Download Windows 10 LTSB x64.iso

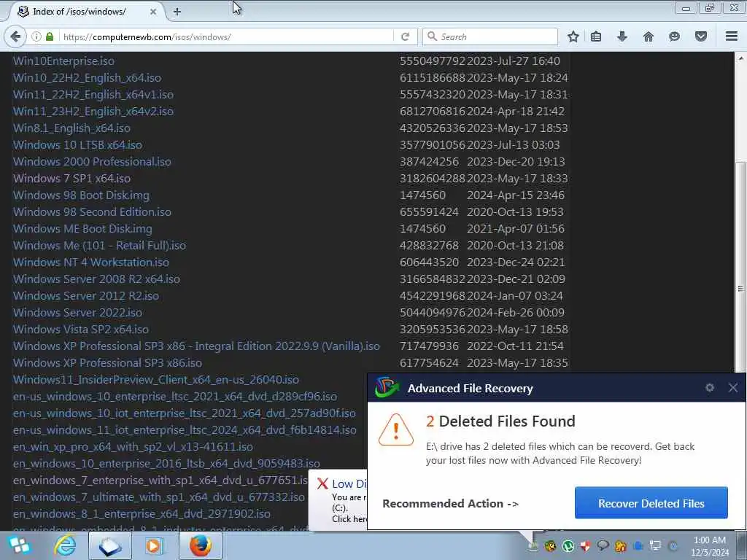pos(77,145)
